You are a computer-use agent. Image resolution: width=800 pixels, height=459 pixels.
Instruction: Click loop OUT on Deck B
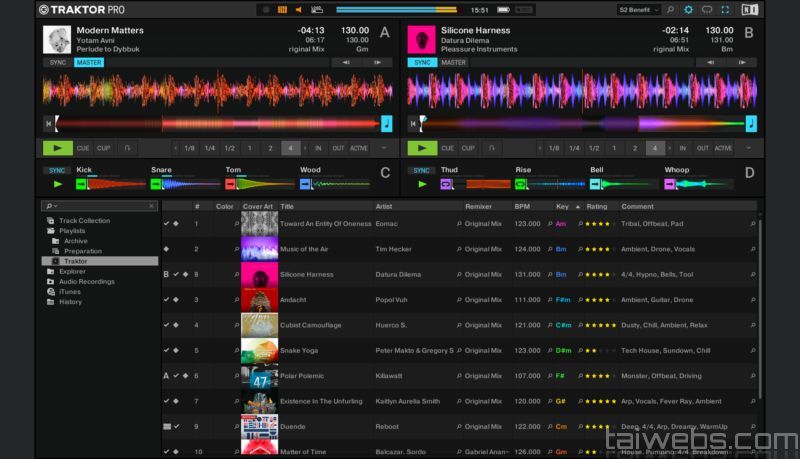[x=703, y=148]
